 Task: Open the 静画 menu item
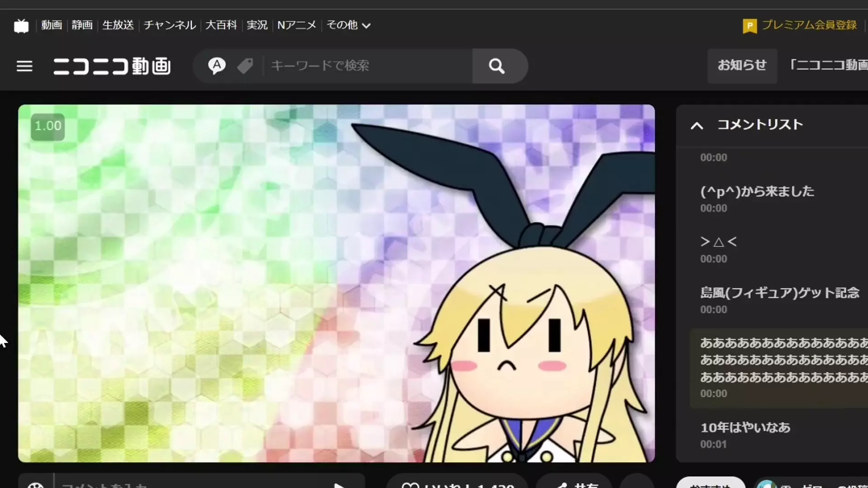[x=82, y=25]
